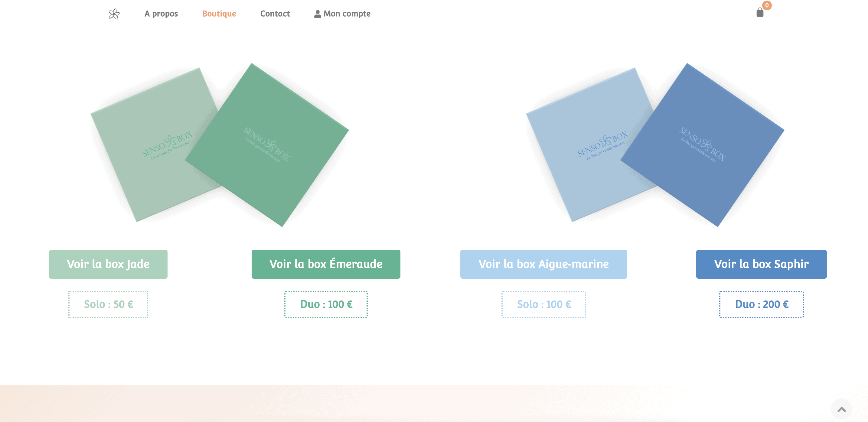Click Voir la box Aigue-marine button
The width and height of the screenshot is (868, 422).
click(x=543, y=264)
